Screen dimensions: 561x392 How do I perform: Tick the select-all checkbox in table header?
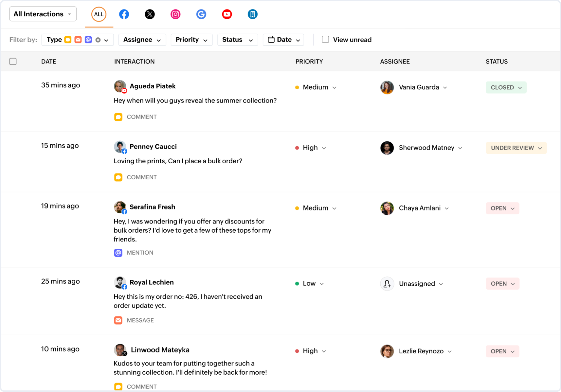(13, 62)
